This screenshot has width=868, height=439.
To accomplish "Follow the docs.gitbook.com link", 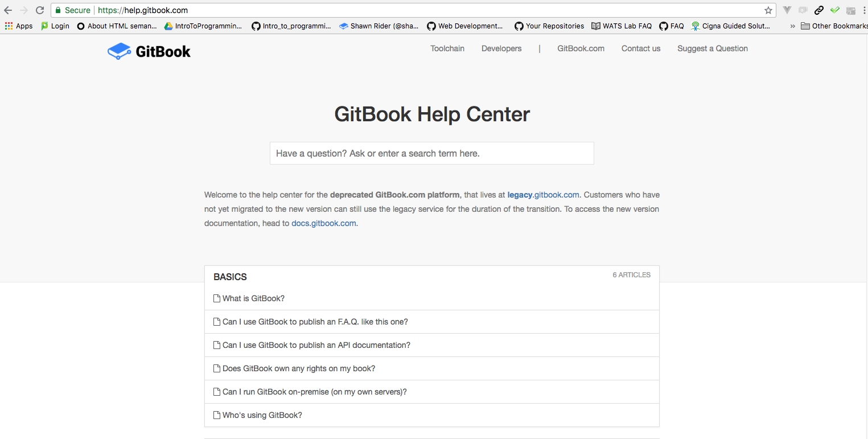I will 324,223.
